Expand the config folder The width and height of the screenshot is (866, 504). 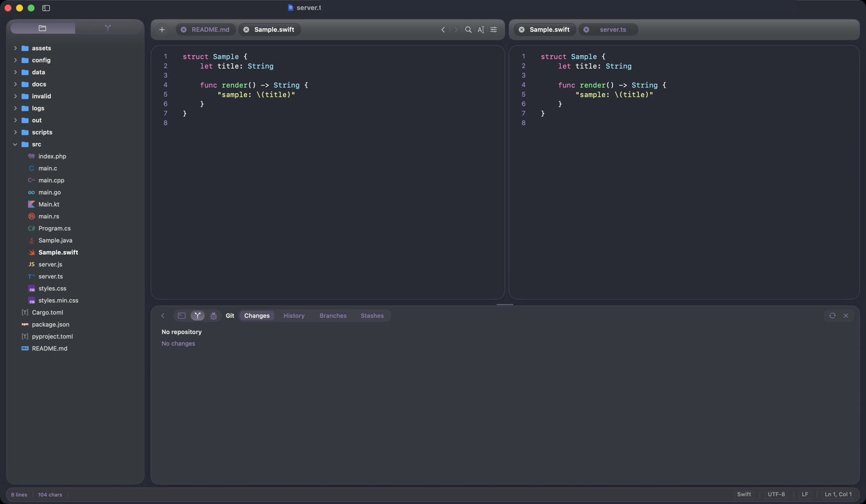[x=15, y=60]
